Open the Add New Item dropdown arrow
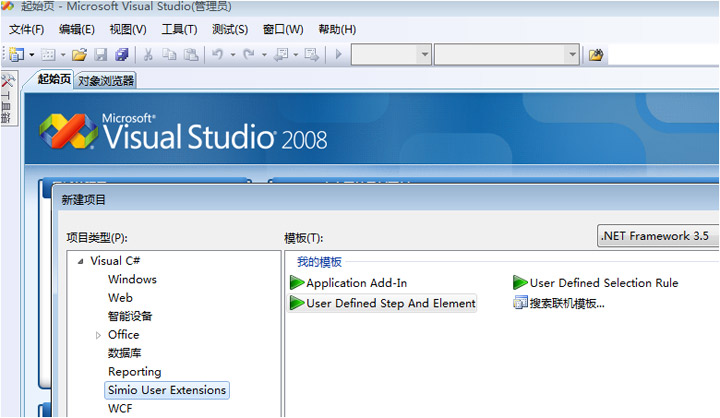720x418 pixels. 63,55
